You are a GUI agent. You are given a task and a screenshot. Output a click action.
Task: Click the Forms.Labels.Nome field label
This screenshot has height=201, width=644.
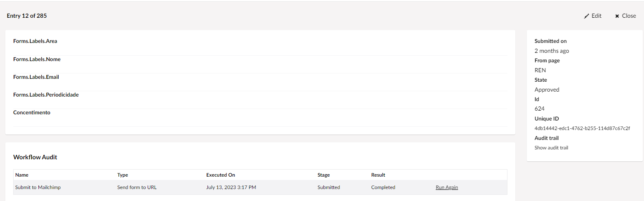(x=37, y=59)
